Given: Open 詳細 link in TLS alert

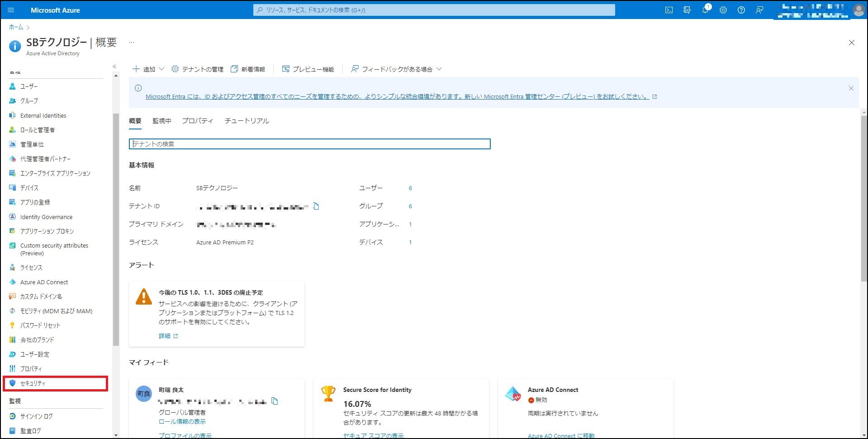Looking at the screenshot, I should [168, 336].
